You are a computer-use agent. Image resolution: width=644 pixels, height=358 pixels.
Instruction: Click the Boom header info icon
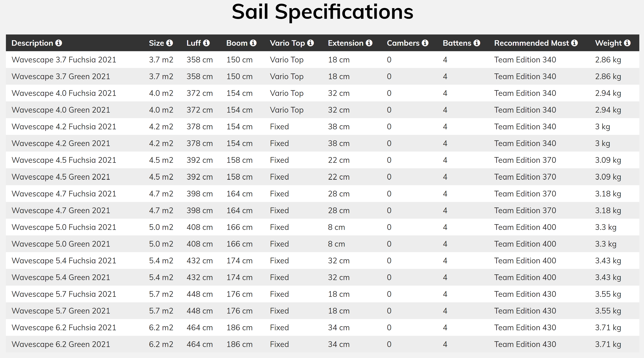click(x=253, y=43)
